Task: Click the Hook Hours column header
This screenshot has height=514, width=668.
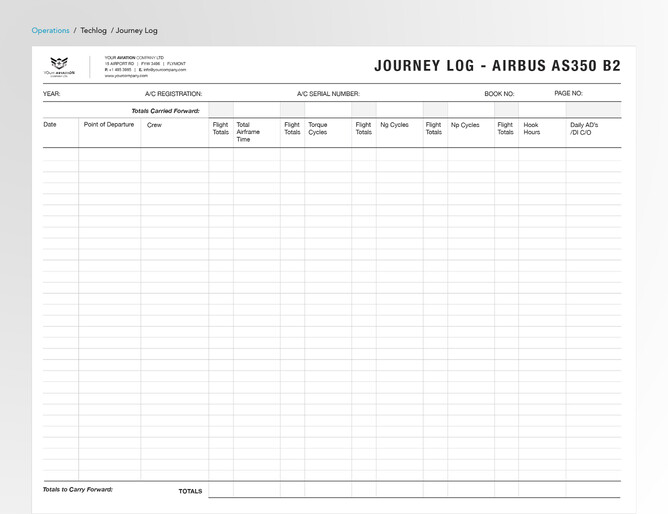Action: pyautogui.click(x=531, y=129)
